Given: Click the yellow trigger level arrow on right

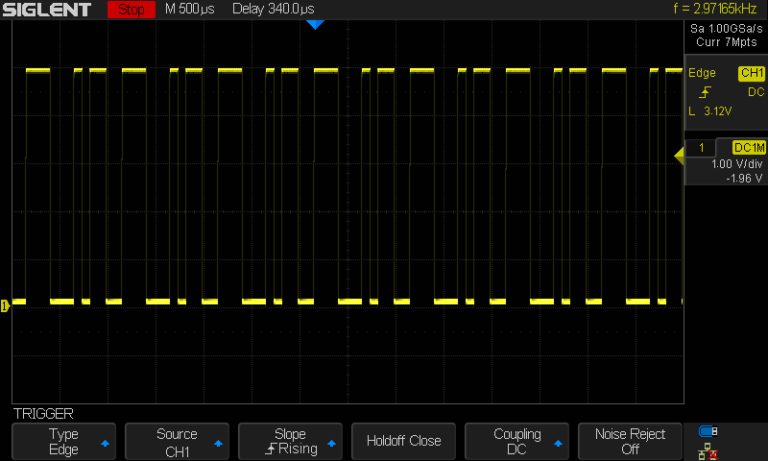Looking at the screenshot, I should pyautogui.click(x=679, y=155).
